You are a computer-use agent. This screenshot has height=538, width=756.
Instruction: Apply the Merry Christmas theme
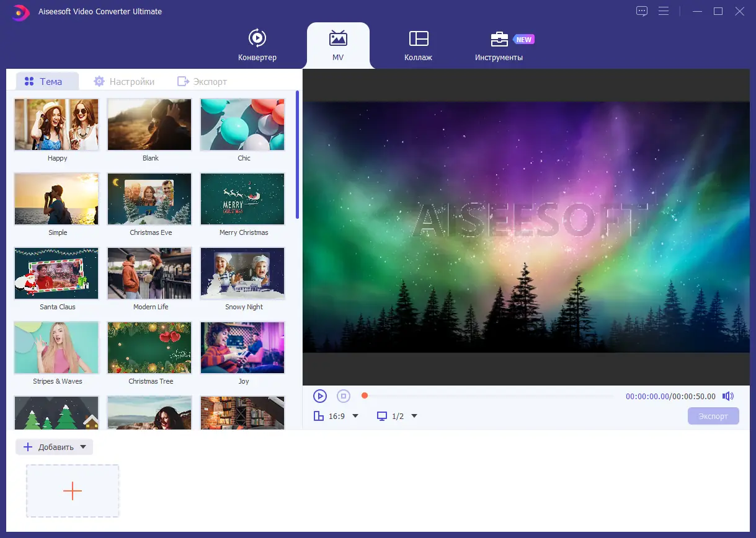point(242,199)
